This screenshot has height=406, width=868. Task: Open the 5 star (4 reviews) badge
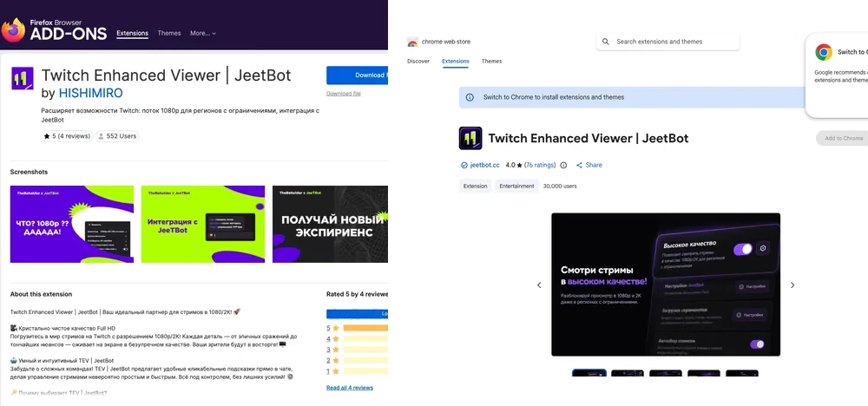pyautogui.click(x=67, y=136)
